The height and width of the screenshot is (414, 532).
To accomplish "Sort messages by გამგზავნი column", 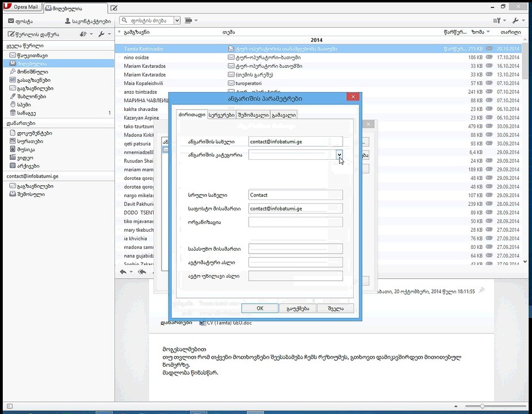I will click(136, 32).
